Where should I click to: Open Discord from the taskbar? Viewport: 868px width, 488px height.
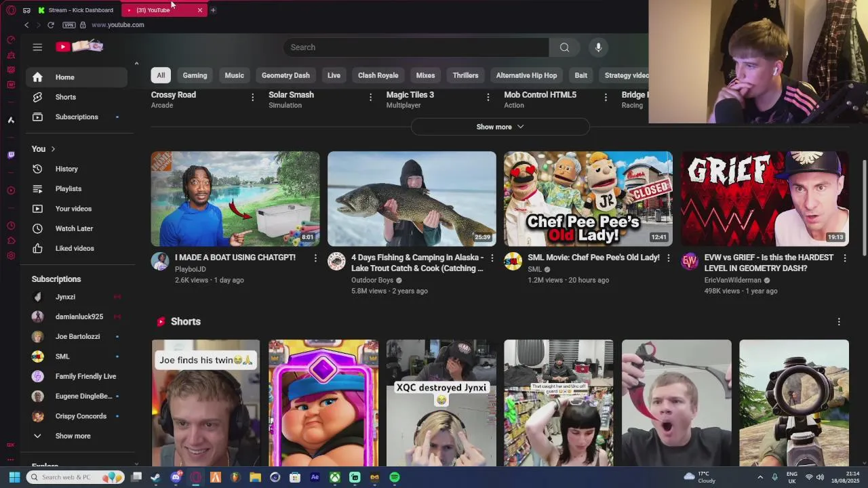point(176,477)
